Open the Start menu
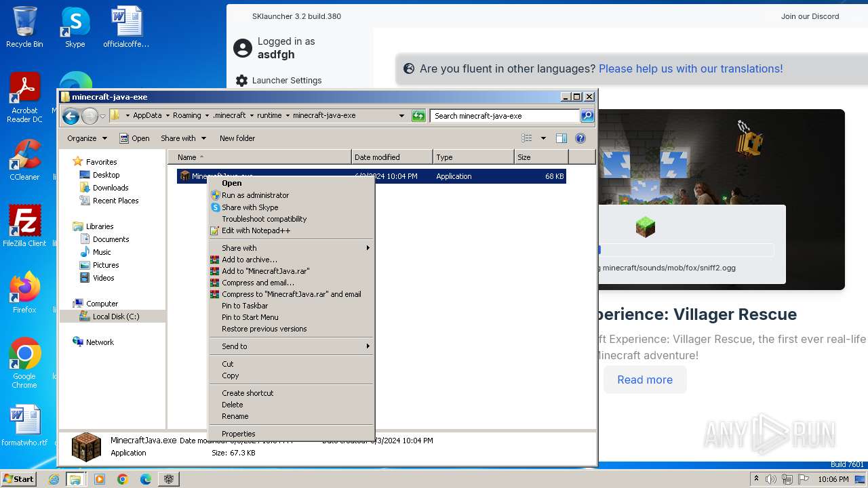This screenshot has width=868, height=488. (x=19, y=479)
